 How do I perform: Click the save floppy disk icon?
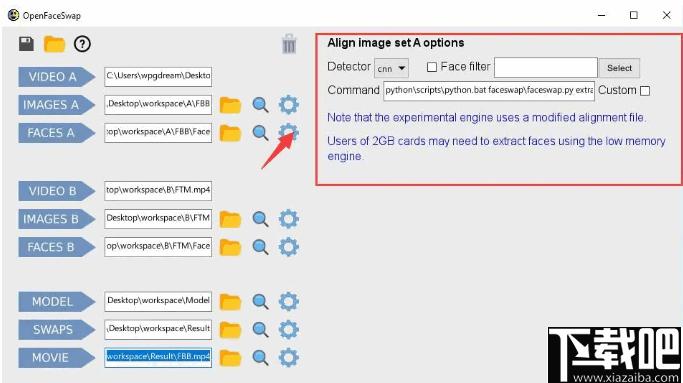(26, 44)
